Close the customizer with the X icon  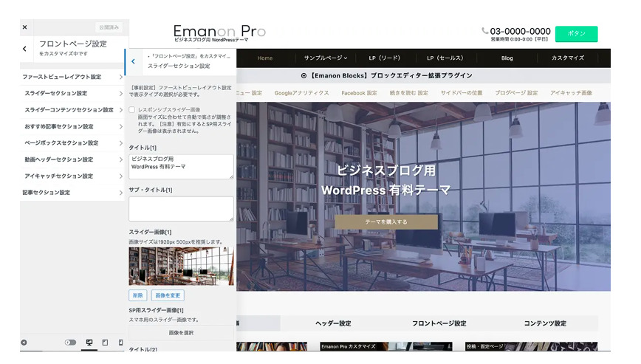pos(25,27)
